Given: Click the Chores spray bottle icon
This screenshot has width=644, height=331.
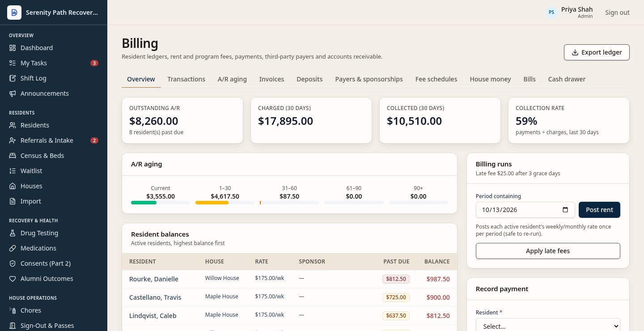Looking at the screenshot, I should pyautogui.click(x=13, y=310).
